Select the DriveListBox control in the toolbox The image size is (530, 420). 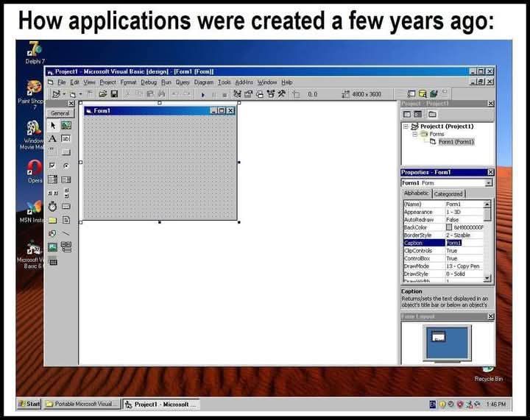point(66,206)
